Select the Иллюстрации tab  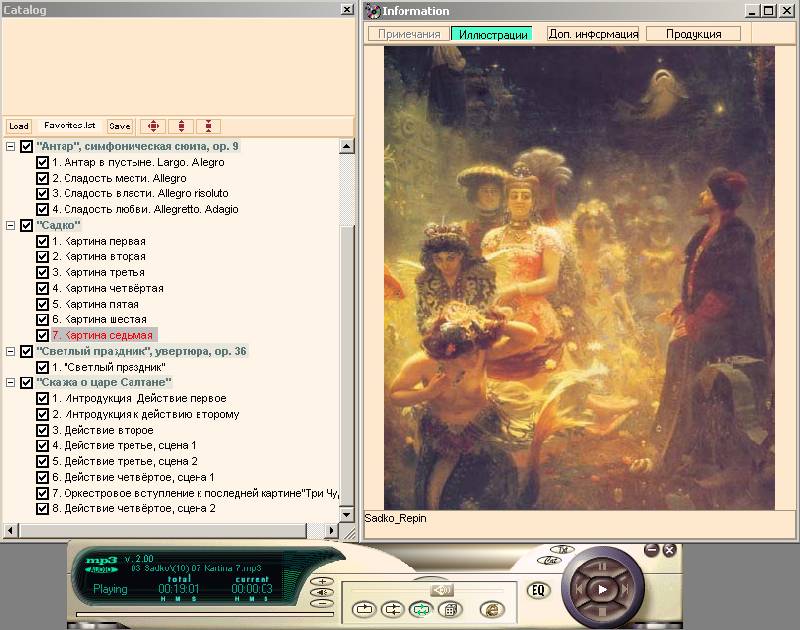(492, 34)
